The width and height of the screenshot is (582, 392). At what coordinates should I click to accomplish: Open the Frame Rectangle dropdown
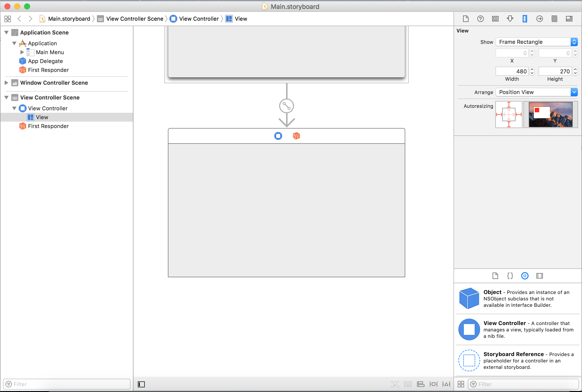pyautogui.click(x=536, y=42)
